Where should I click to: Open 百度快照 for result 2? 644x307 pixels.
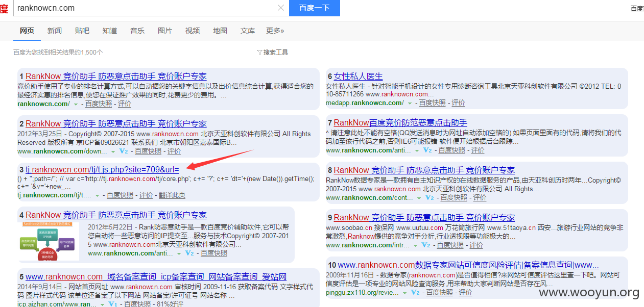(x=148, y=151)
